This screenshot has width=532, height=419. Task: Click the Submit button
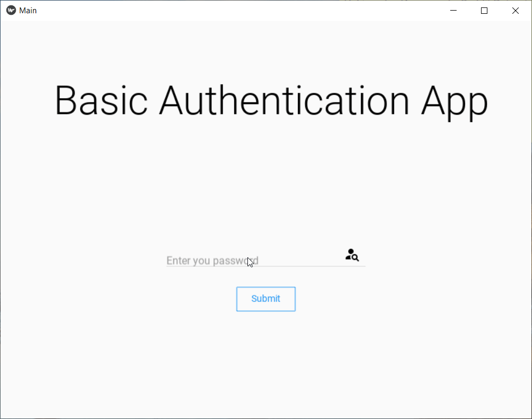point(265,299)
